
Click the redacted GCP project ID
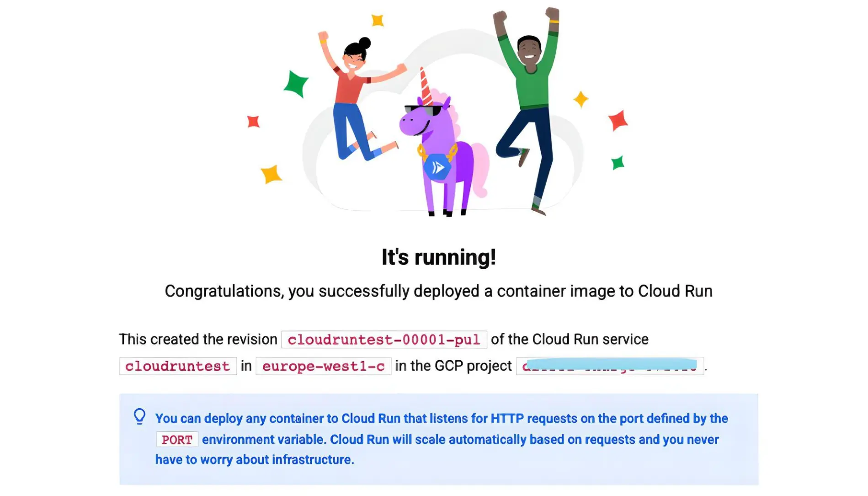(610, 366)
